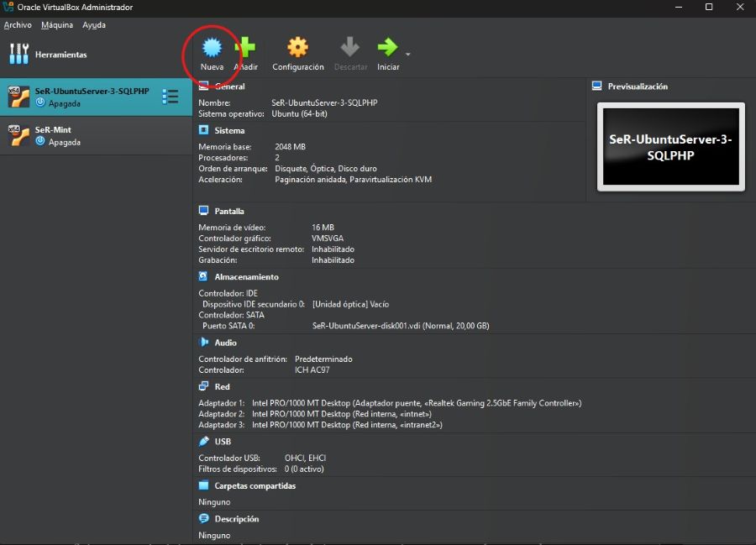Viewport: 756px width, 545px height.
Task: Start the VM with the Iniciar arrow
Action: click(x=387, y=47)
